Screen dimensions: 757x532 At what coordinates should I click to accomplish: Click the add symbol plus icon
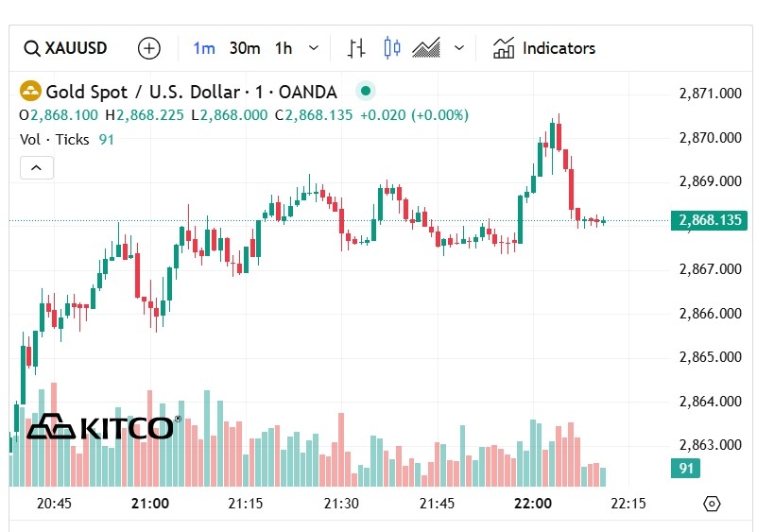(149, 48)
